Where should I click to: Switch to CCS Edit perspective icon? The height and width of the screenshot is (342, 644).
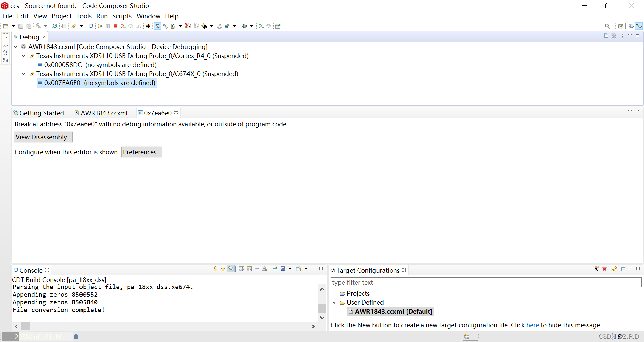click(x=631, y=26)
